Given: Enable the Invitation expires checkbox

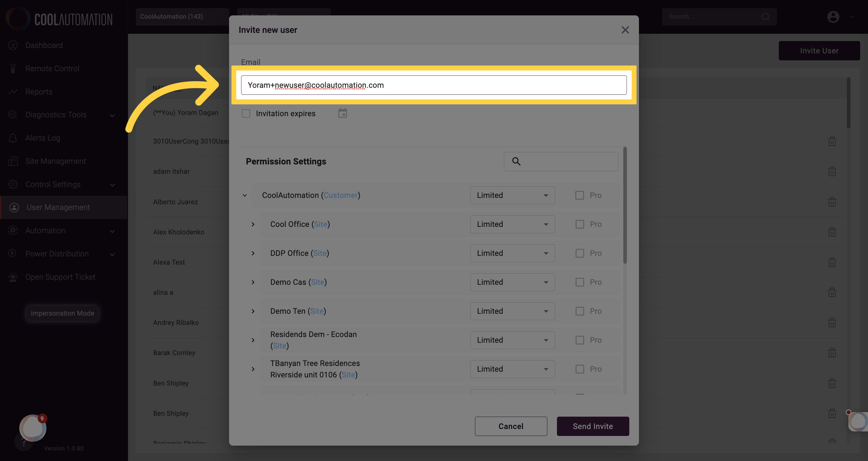Looking at the screenshot, I should (x=246, y=113).
